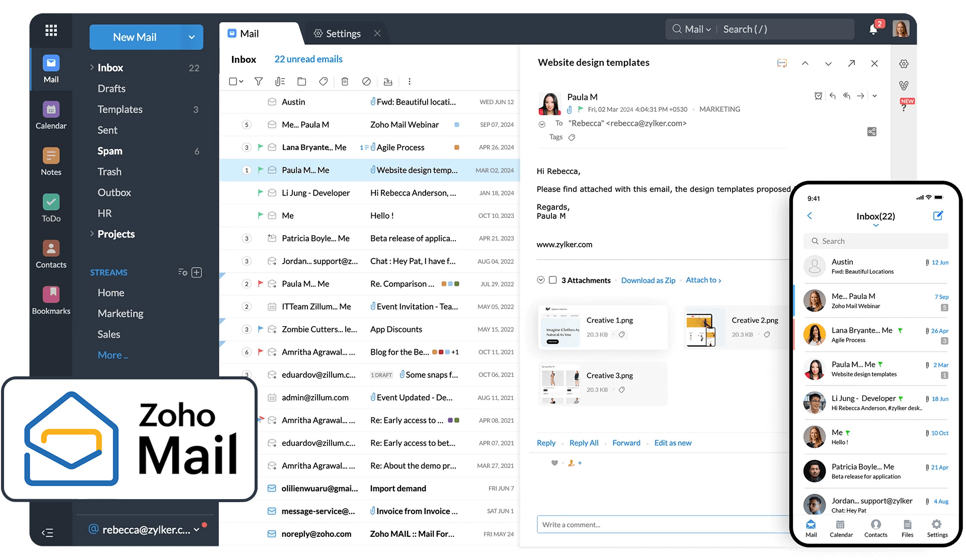Click blue tag dot on Zoho Mail Webinar
Viewport: 966px width, 560px height.
456,124
